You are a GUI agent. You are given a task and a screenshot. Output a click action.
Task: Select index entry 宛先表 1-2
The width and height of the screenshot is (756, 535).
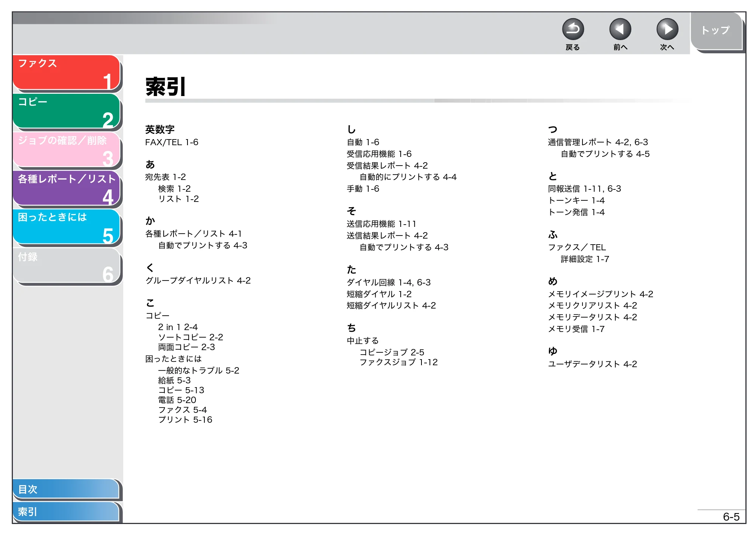click(166, 177)
